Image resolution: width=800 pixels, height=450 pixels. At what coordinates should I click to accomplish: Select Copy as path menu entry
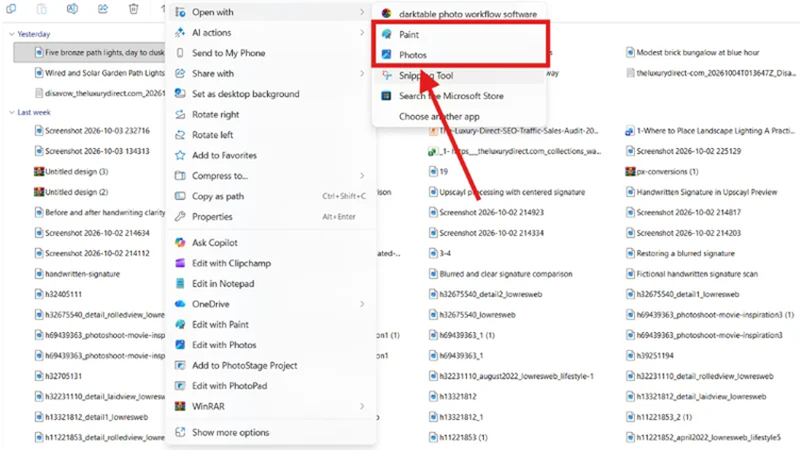(271, 196)
